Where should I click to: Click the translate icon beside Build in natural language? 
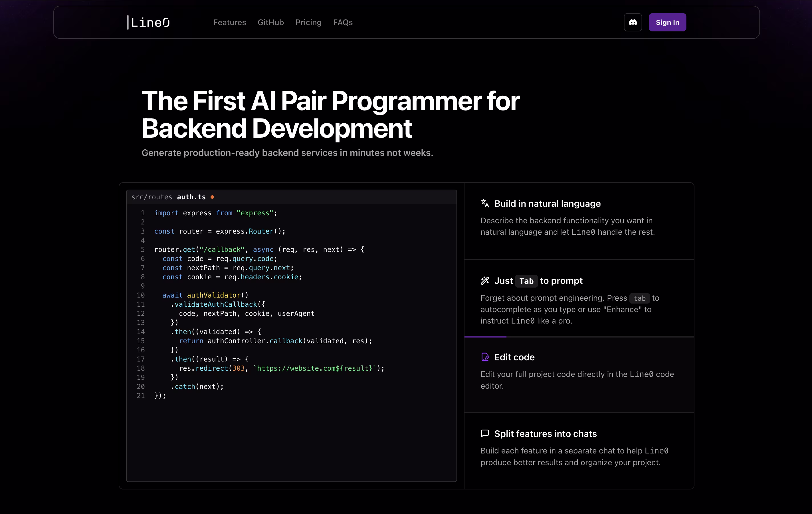(x=484, y=203)
